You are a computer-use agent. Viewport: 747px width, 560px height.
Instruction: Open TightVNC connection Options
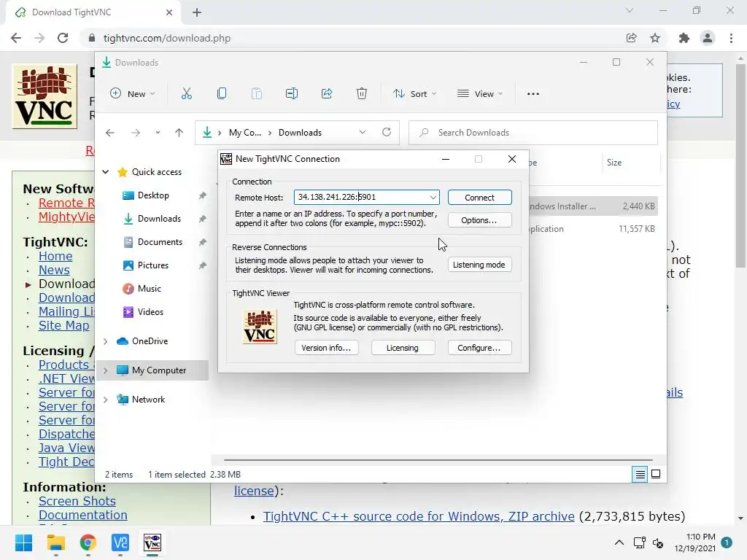point(480,220)
